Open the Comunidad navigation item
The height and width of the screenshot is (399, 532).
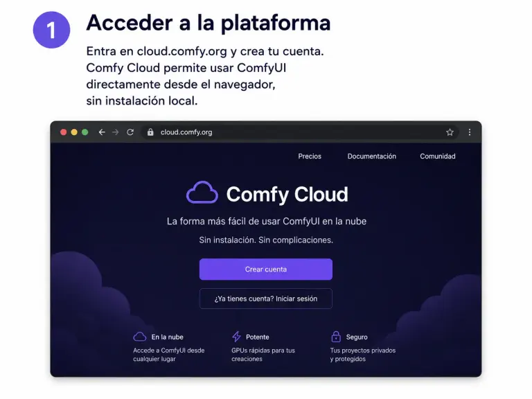point(438,157)
